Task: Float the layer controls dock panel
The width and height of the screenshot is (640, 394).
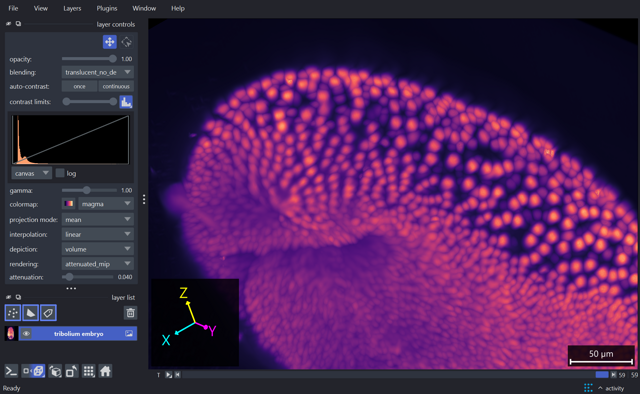Action: click(x=18, y=24)
